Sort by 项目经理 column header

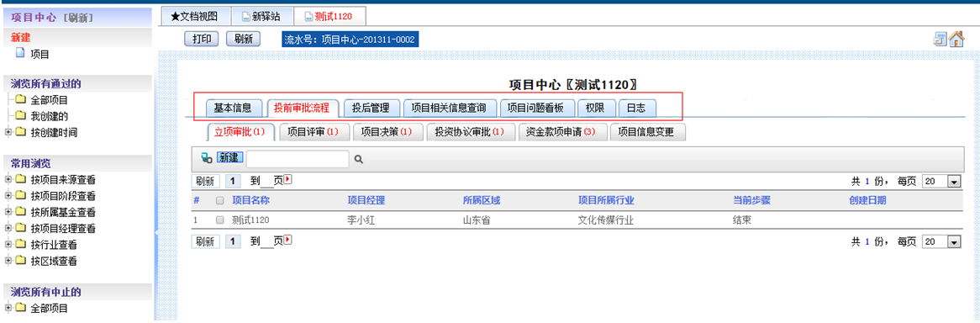click(366, 201)
